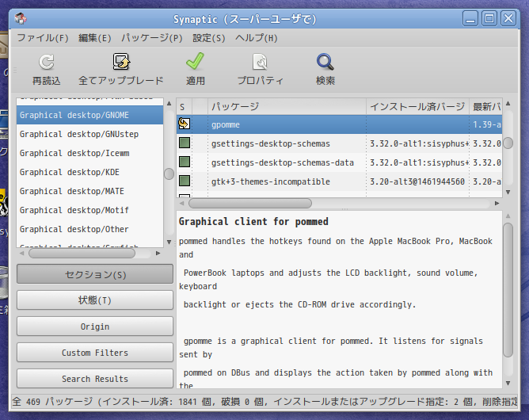
Task: Click the 再読込 reload icon
Action: [x=46, y=62]
